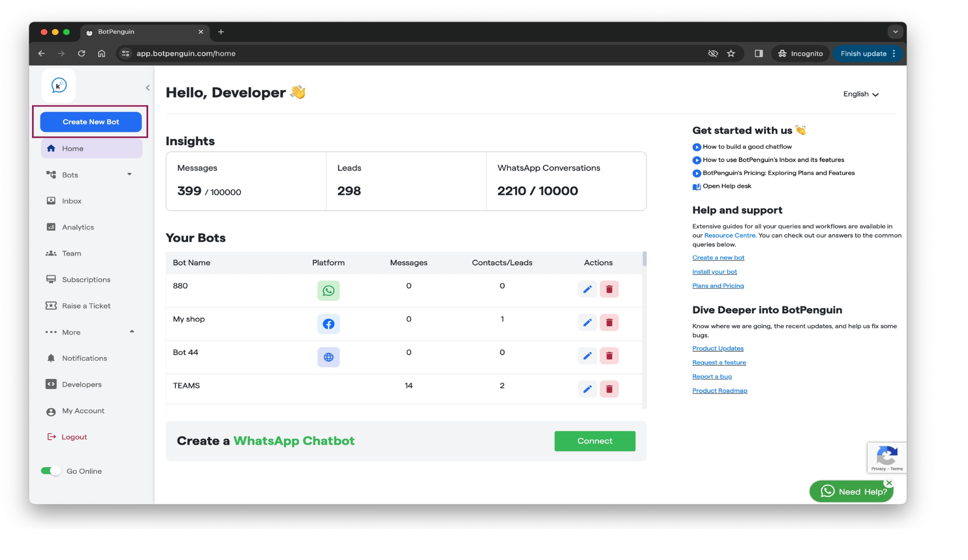Click the Create a new bot link
The width and height of the screenshot is (968, 560).
coord(718,258)
